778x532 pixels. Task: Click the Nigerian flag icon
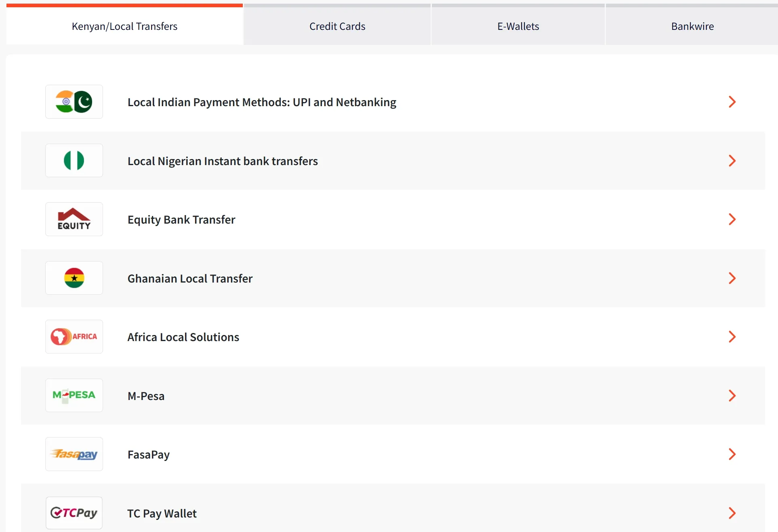pyautogui.click(x=74, y=161)
